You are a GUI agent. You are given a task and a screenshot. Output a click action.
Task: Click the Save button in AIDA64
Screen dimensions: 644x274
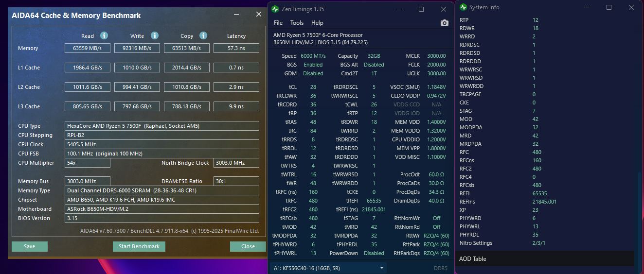point(30,246)
